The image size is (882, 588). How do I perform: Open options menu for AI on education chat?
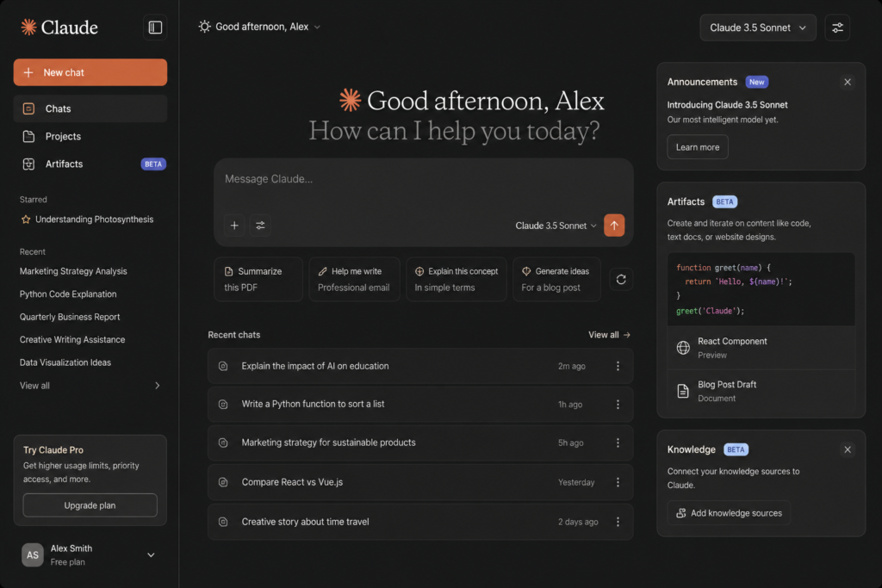[x=618, y=366]
